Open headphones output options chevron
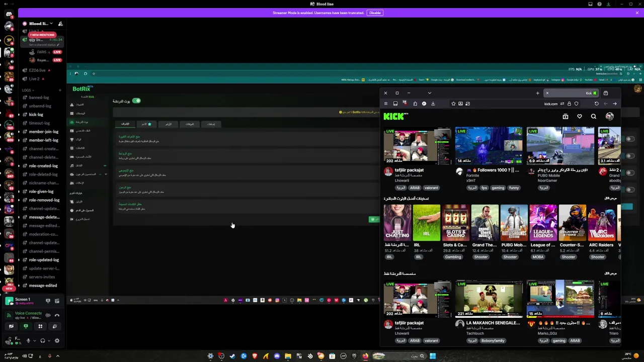The image size is (644, 362). (x=49, y=341)
